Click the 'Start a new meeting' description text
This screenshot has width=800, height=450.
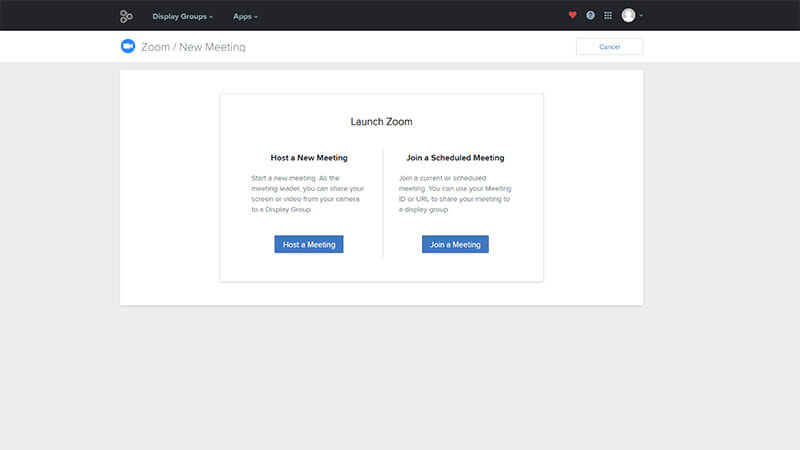click(308, 193)
